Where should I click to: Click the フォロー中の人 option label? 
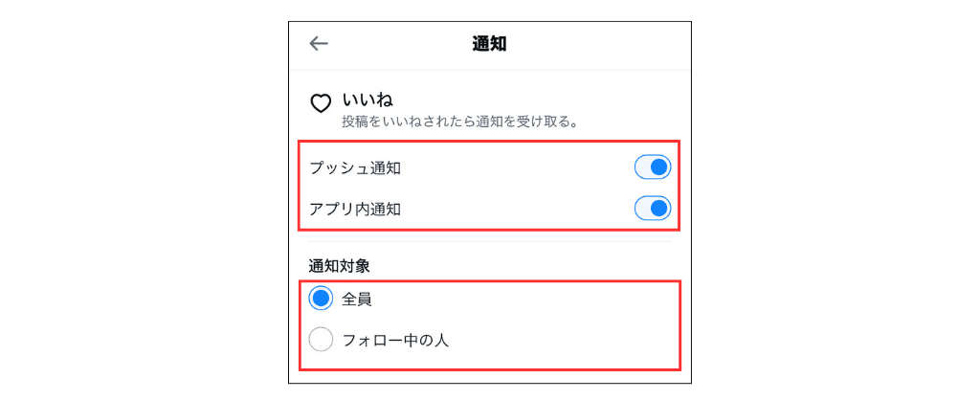pyautogui.click(x=395, y=339)
